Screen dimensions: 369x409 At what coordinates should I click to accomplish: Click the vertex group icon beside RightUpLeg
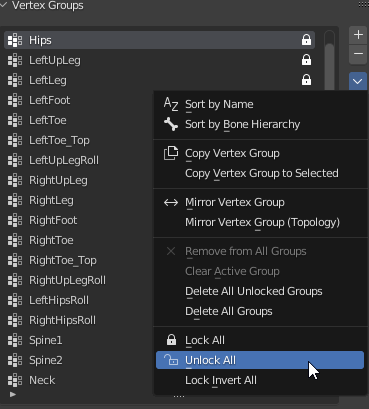[15, 180]
